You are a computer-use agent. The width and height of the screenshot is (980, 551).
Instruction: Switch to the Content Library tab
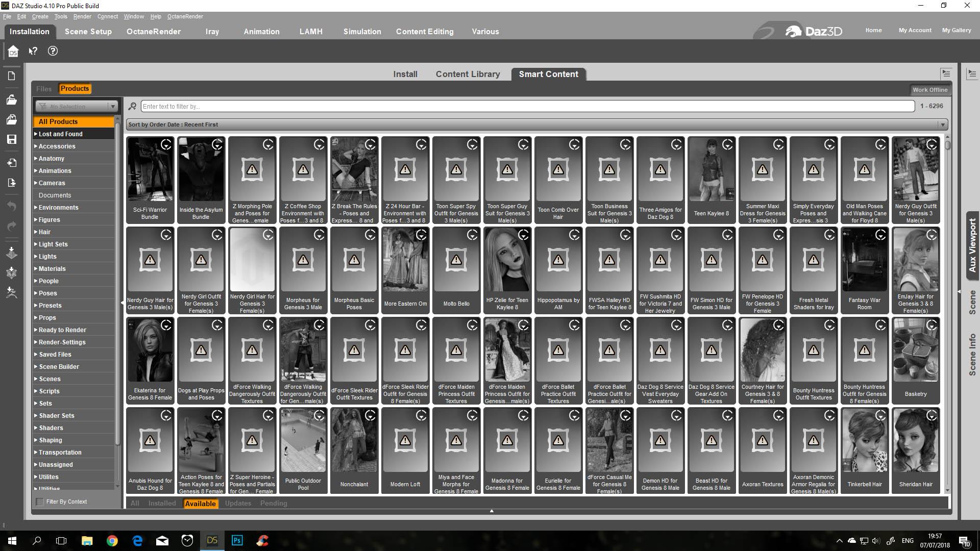coord(468,74)
